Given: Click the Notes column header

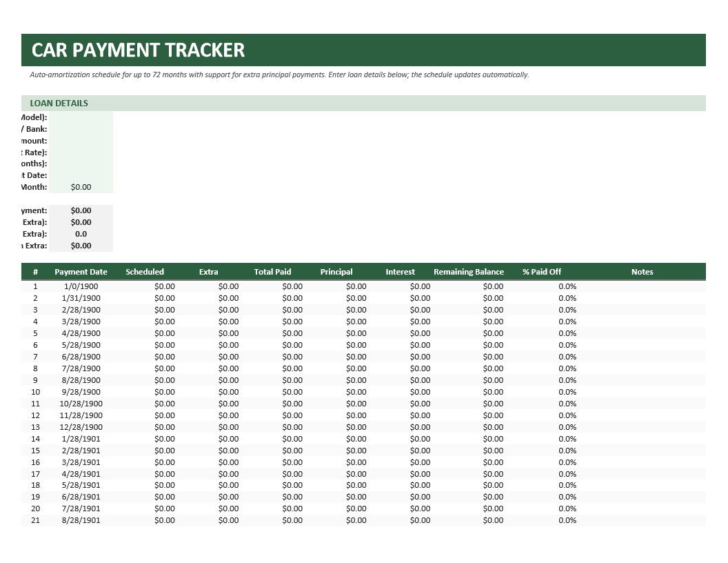Looking at the screenshot, I should (642, 272).
